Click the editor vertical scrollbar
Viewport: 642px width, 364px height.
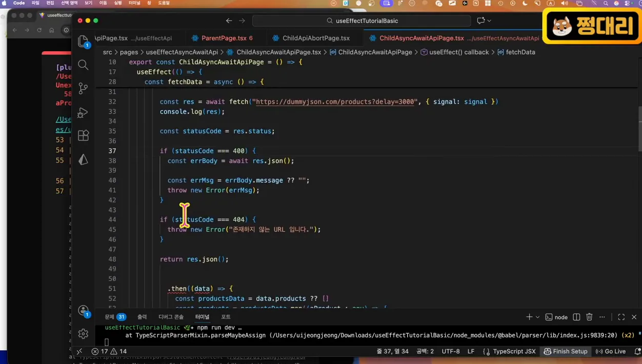(x=639, y=129)
